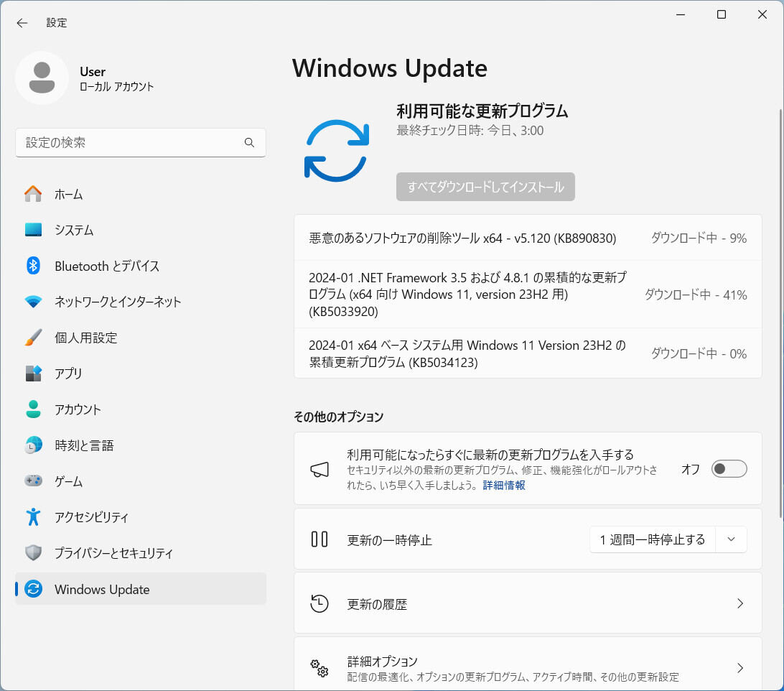Select ゲーム in the sidebar

tap(141, 481)
